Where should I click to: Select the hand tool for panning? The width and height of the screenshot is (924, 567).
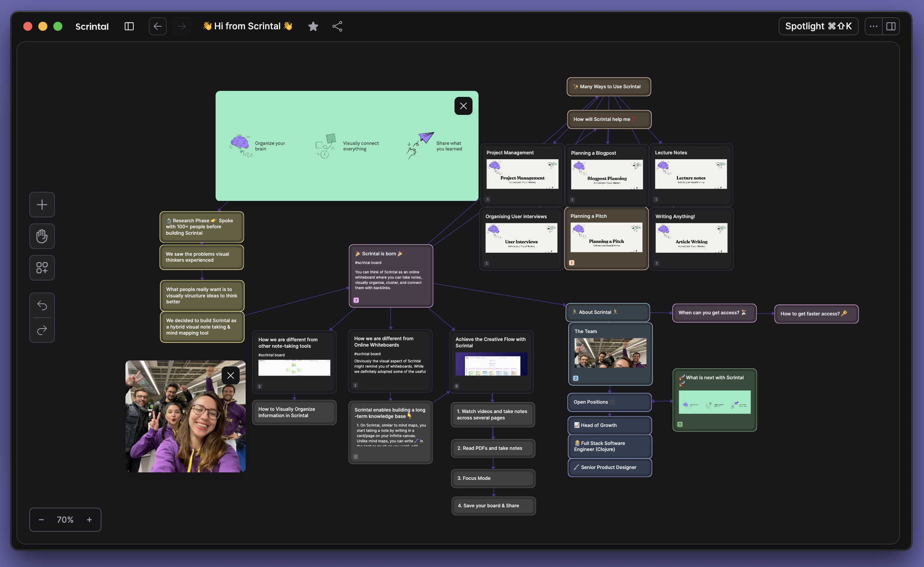(42, 236)
